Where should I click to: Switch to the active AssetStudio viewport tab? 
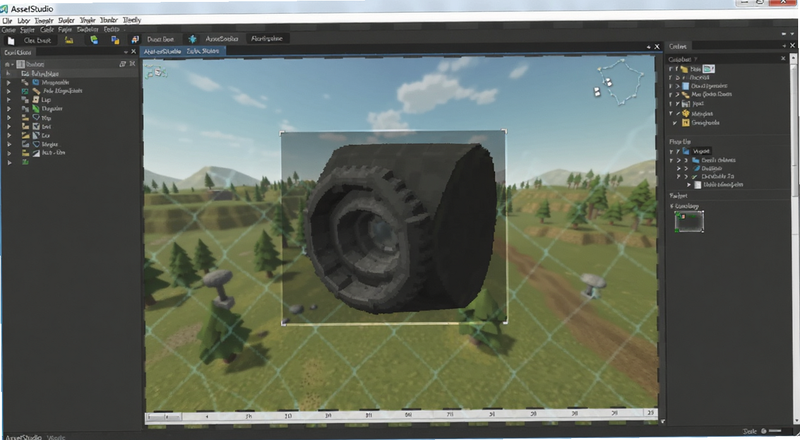click(162, 51)
